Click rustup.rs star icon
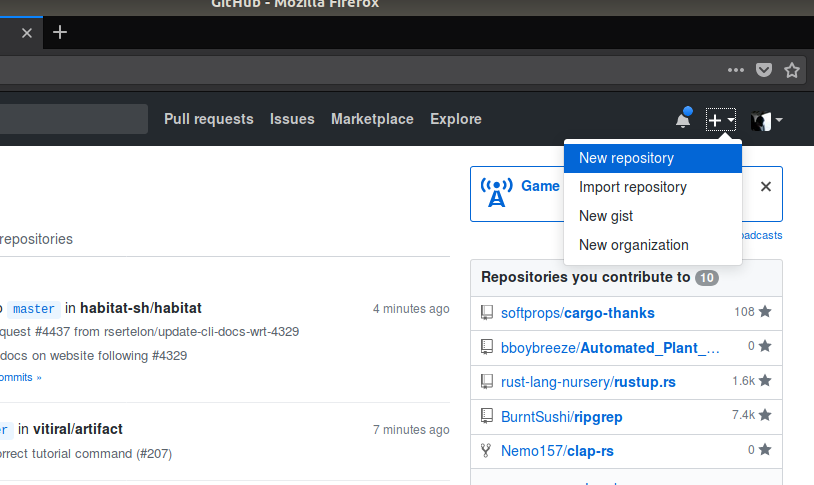This screenshot has width=814, height=485. click(x=765, y=381)
